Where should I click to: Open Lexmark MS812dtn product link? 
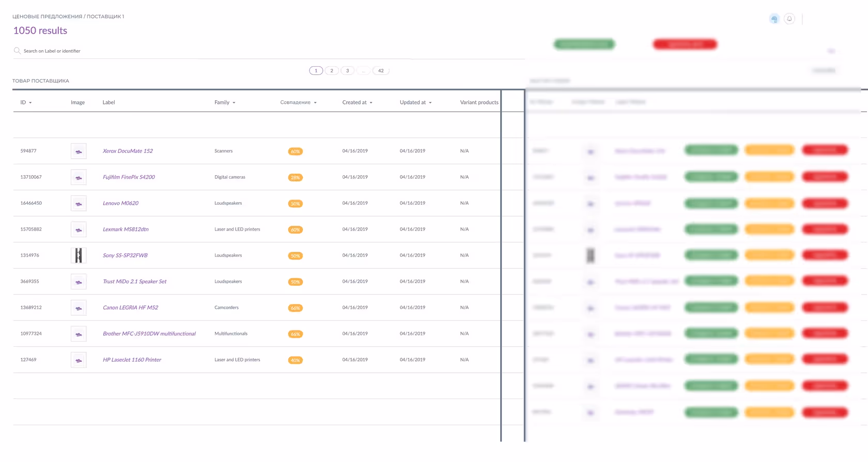pos(126,229)
